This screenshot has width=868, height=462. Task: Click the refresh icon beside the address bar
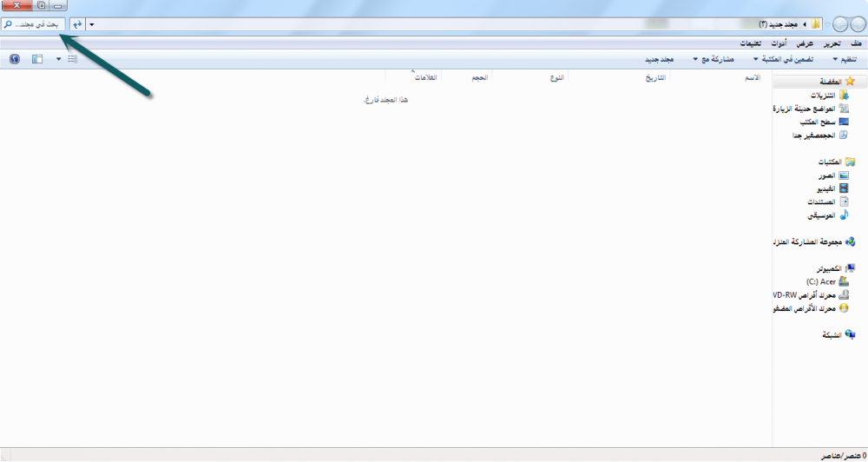coord(77,24)
